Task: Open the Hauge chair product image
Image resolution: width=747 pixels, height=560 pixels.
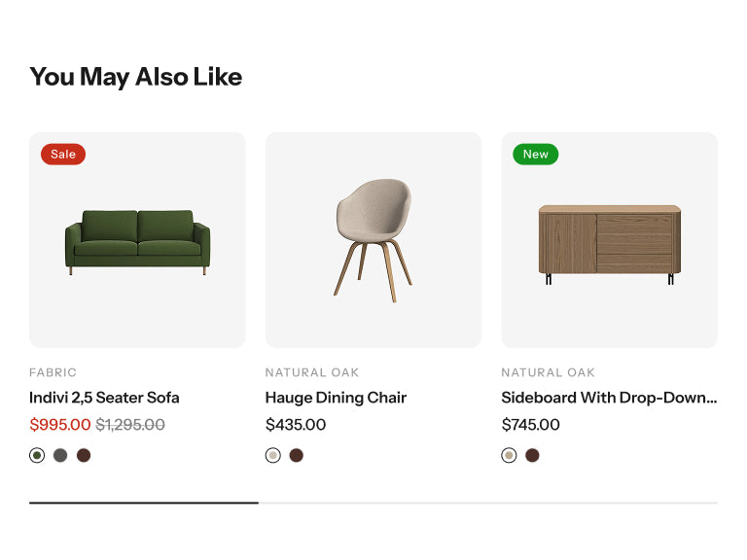Action: tap(373, 239)
